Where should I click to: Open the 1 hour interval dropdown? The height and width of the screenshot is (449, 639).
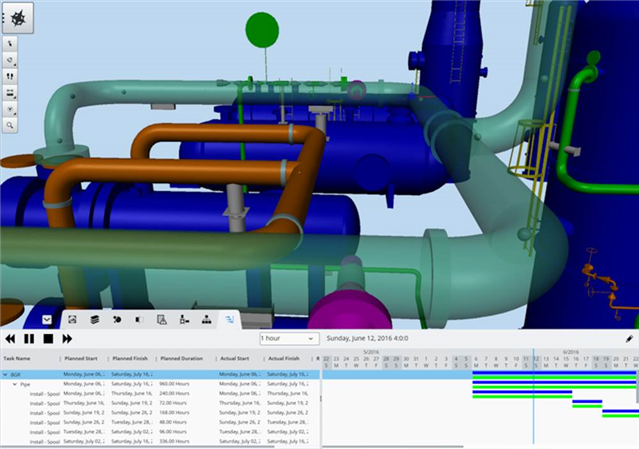289,339
